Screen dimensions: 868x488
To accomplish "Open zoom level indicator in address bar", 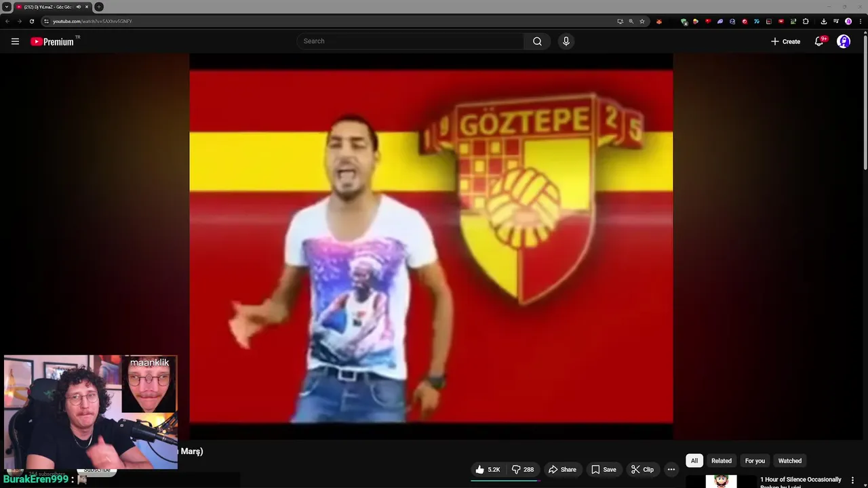I will 631,21.
